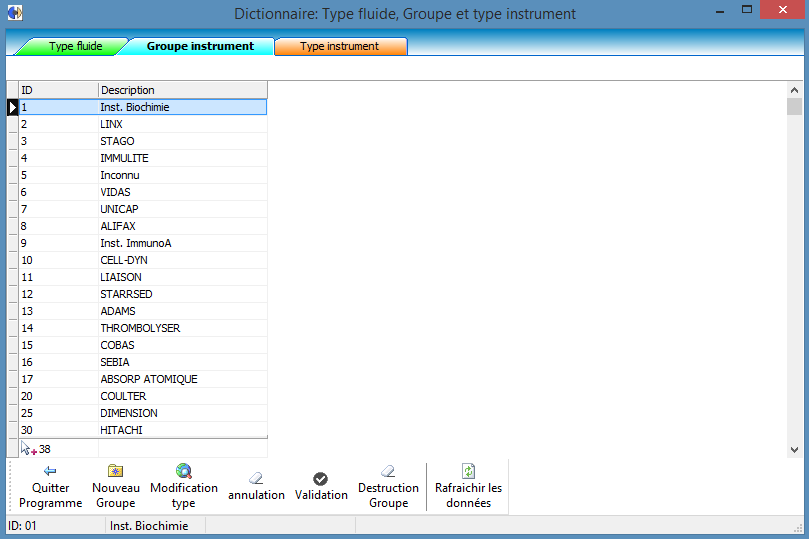809x539 pixels.
Task: Select the Groupe instrument tab
Action: [200, 46]
